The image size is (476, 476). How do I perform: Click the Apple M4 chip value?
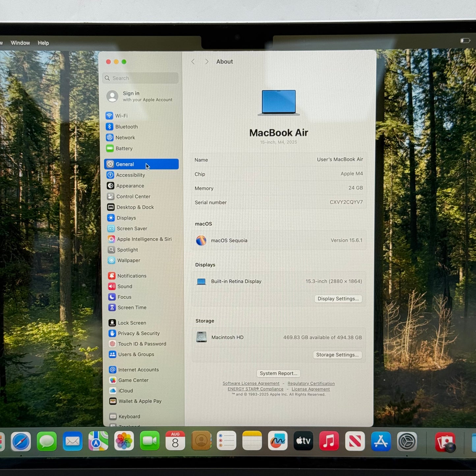(352, 174)
